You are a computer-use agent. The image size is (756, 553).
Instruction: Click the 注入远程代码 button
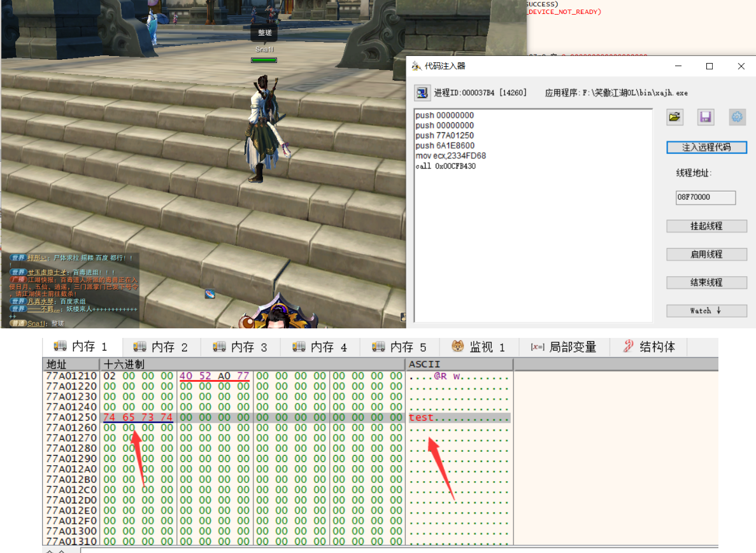[706, 148]
